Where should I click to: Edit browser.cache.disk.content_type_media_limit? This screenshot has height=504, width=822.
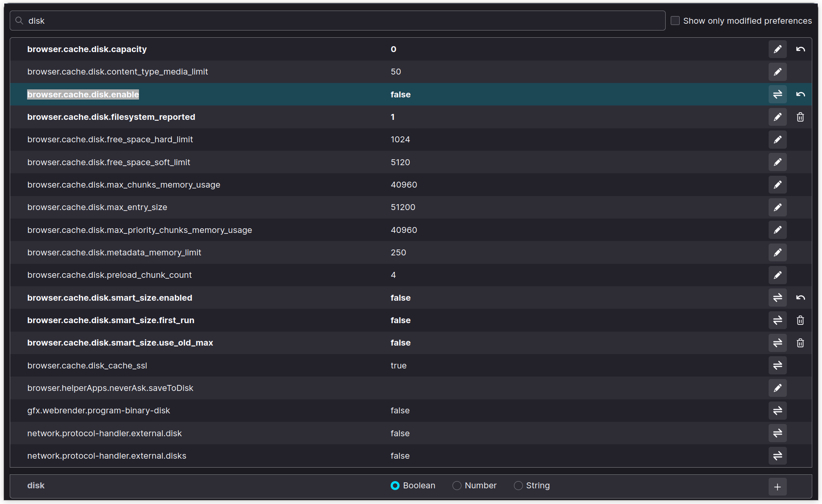tap(778, 72)
